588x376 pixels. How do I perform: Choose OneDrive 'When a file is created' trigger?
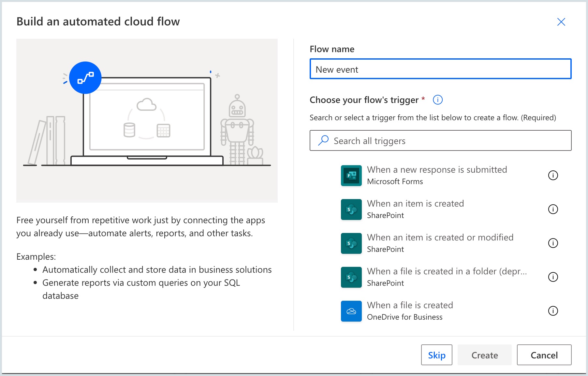[410, 305]
